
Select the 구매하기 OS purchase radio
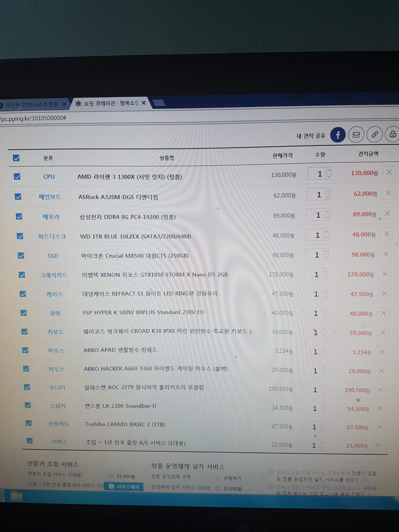point(218,478)
